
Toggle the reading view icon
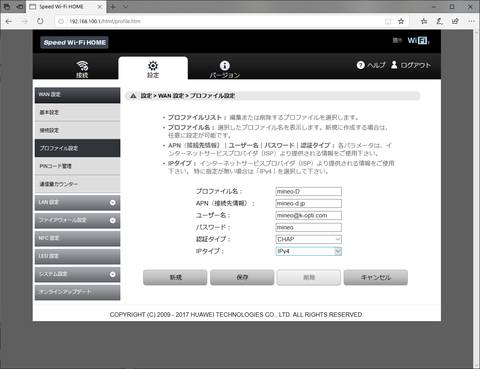[388, 21]
